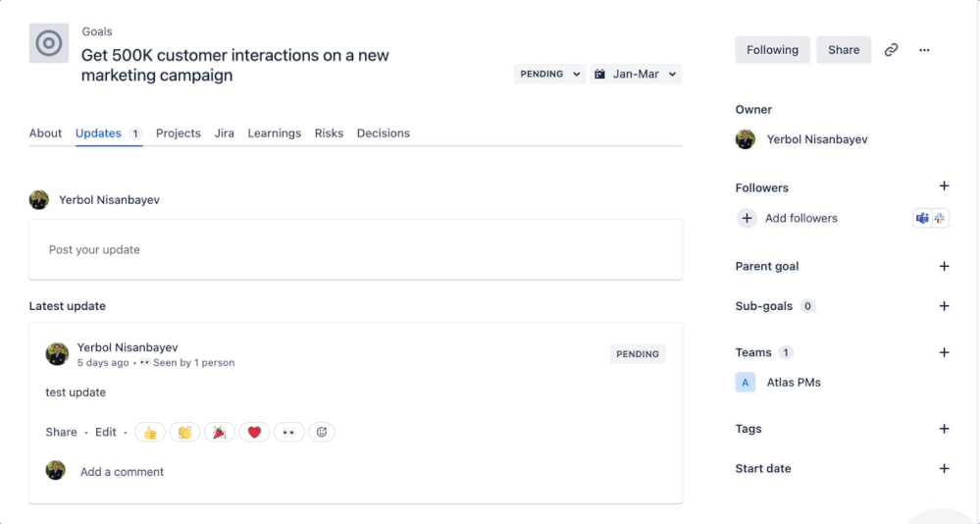
Task: Click the Share link under test update
Action: coord(61,432)
